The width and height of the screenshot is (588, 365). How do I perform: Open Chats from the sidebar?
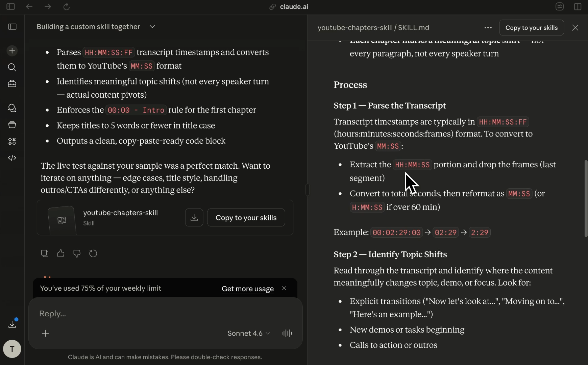pos(12,108)
